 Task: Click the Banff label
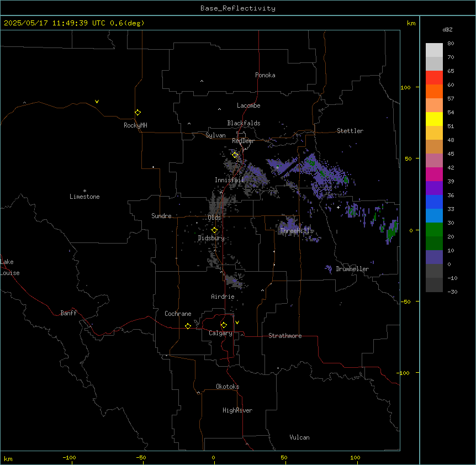68,313
